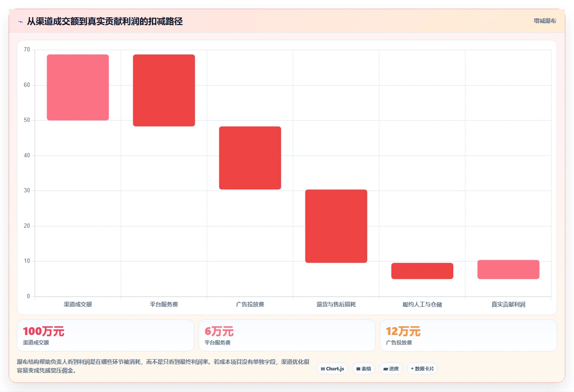
Task: Open the 100万元 渠道成交额 card
Action: point(106,335)
